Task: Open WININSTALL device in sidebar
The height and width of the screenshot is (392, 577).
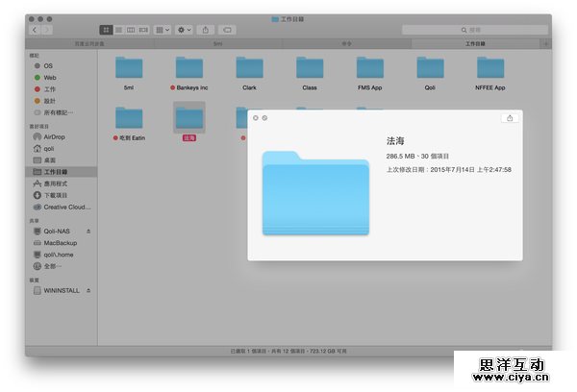Action: [x=57, y=290]
